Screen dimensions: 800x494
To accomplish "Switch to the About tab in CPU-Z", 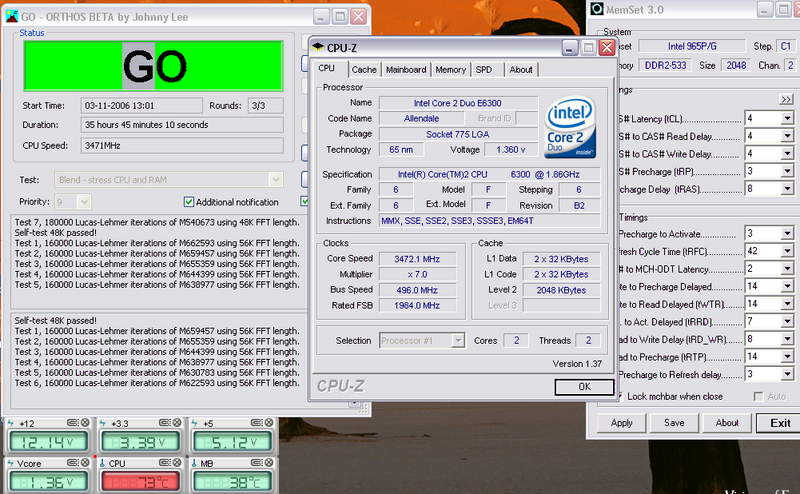I will 520,69.
